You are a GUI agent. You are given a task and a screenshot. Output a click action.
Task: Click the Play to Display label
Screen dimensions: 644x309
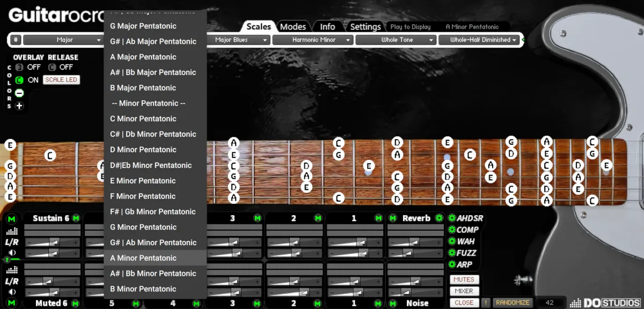point(410,27)
